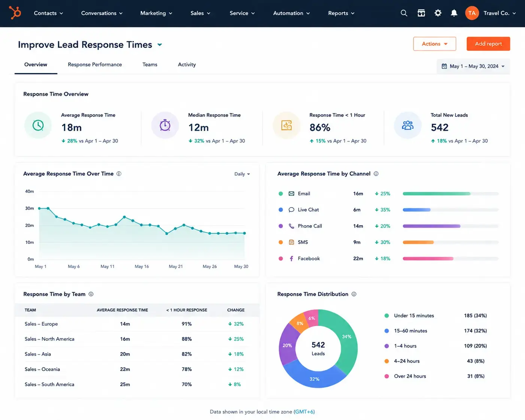
Task: Open the Service menu
Action: tap(242, 13)
